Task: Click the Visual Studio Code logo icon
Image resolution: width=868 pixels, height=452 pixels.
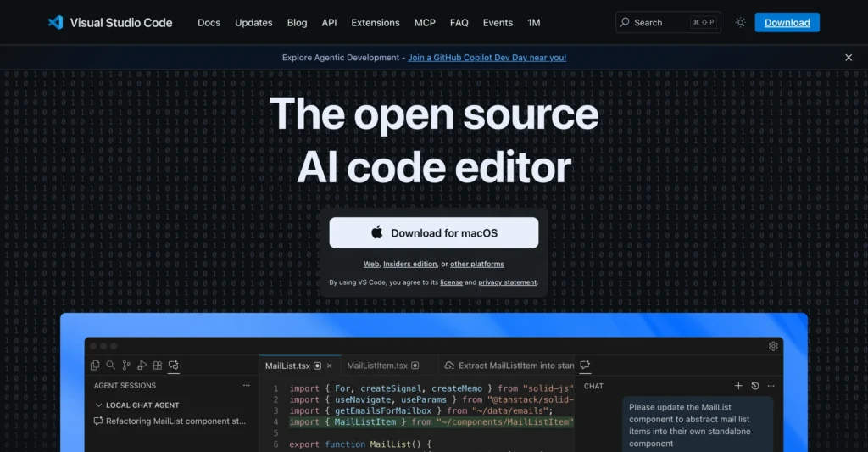Action: point(55,23)
